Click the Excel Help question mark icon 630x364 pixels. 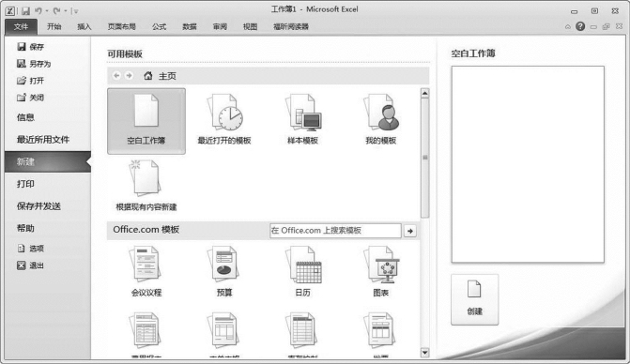[x=580, y=26]
